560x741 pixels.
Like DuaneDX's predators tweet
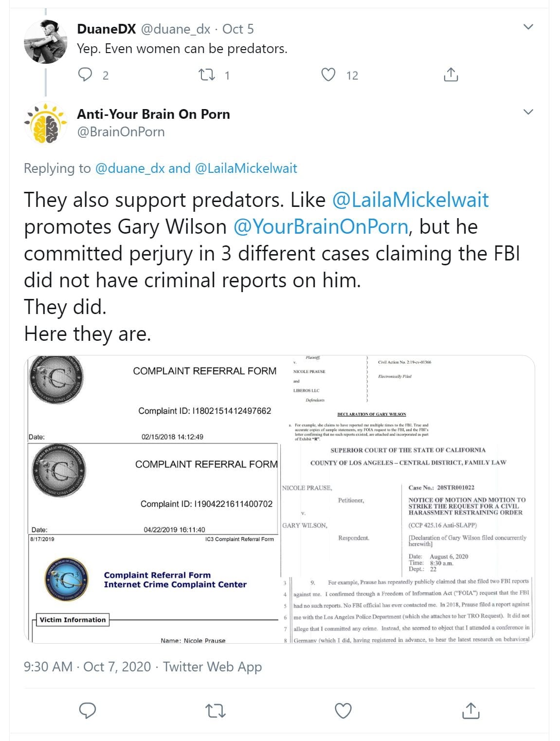click(x=329, y=74)
